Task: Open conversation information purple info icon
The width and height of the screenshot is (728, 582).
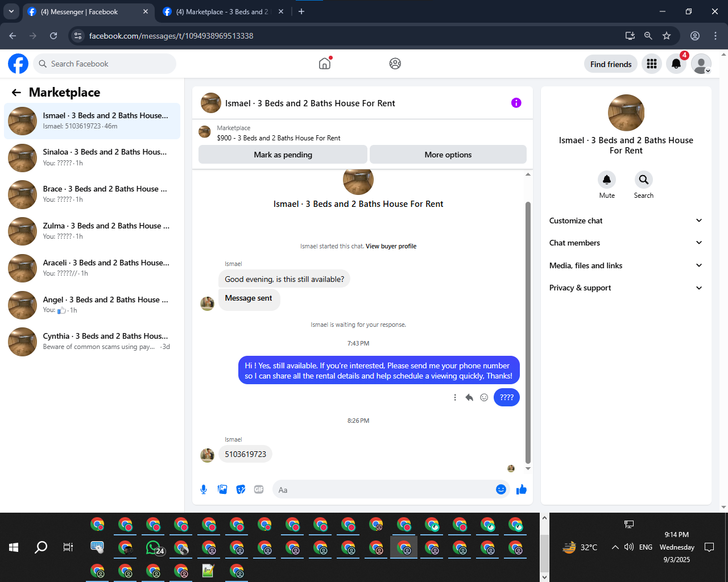Action: pos(516,103)
